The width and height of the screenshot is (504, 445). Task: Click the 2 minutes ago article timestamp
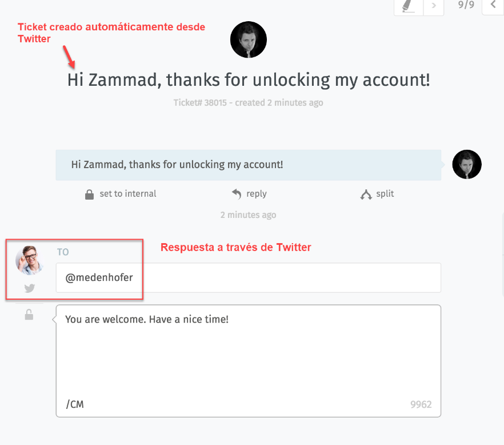(248, 214)
